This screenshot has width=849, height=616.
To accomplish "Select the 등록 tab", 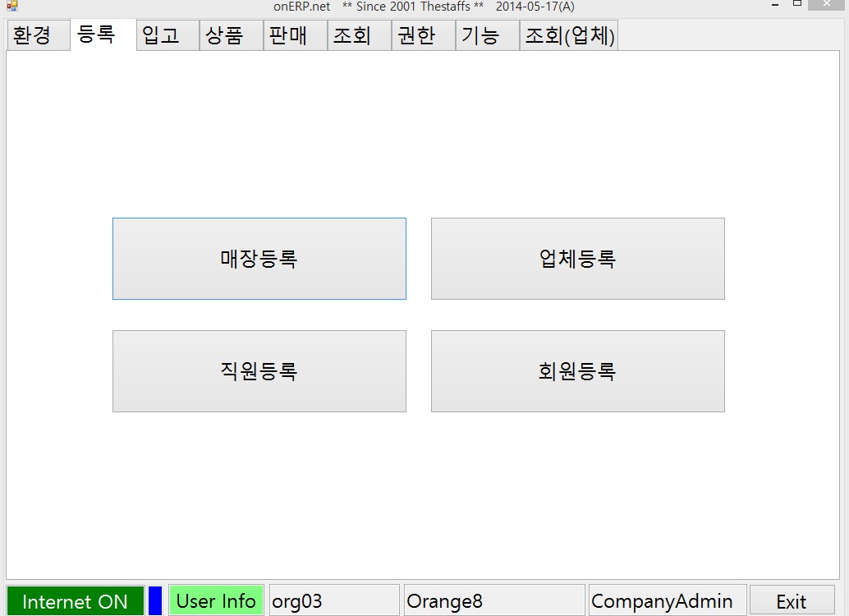I will 103,34.
